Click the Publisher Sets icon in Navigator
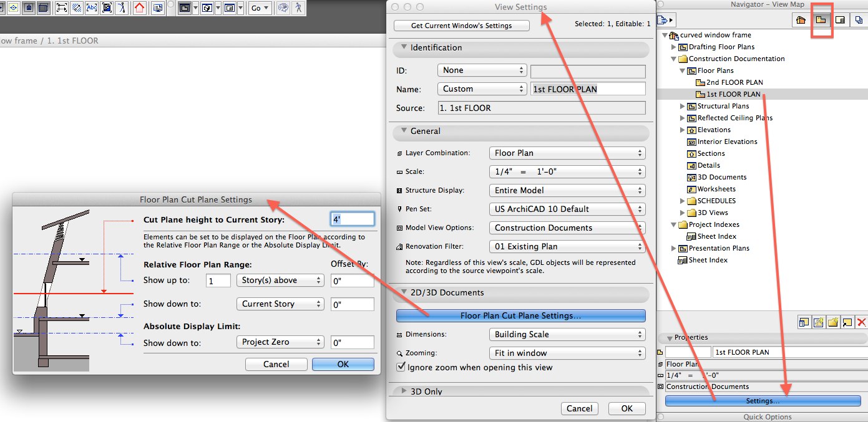This screenshot has height=422, width=868. click(x=861, y=20)
